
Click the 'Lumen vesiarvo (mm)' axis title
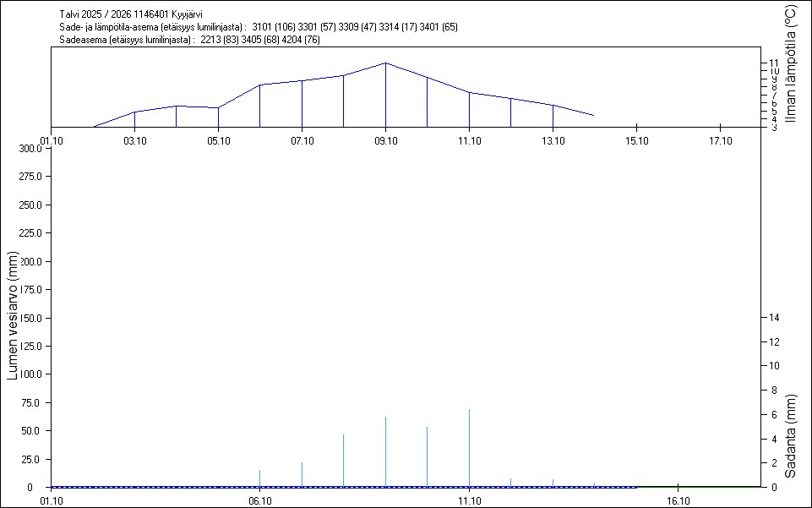coord(13,316)
